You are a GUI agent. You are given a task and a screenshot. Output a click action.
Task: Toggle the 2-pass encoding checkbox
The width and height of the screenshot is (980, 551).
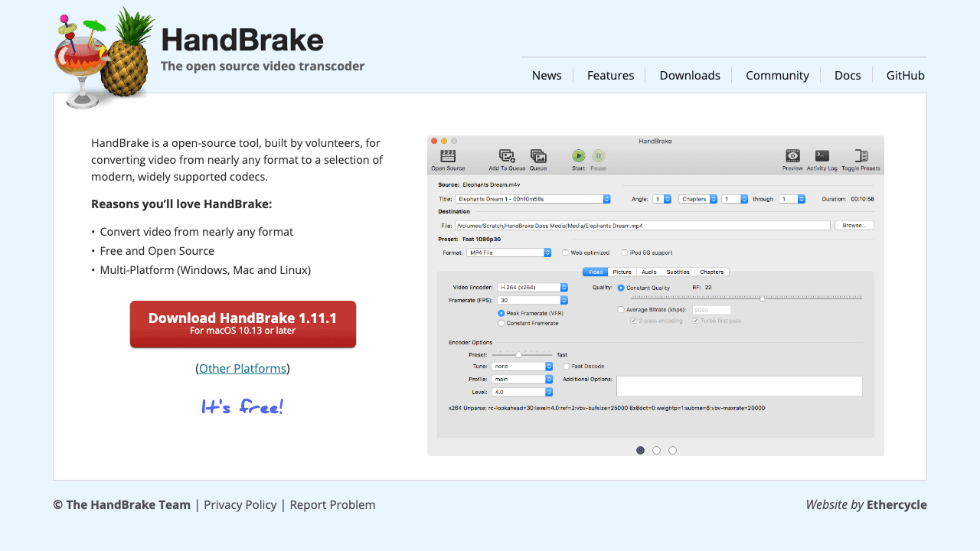(633, 321)
